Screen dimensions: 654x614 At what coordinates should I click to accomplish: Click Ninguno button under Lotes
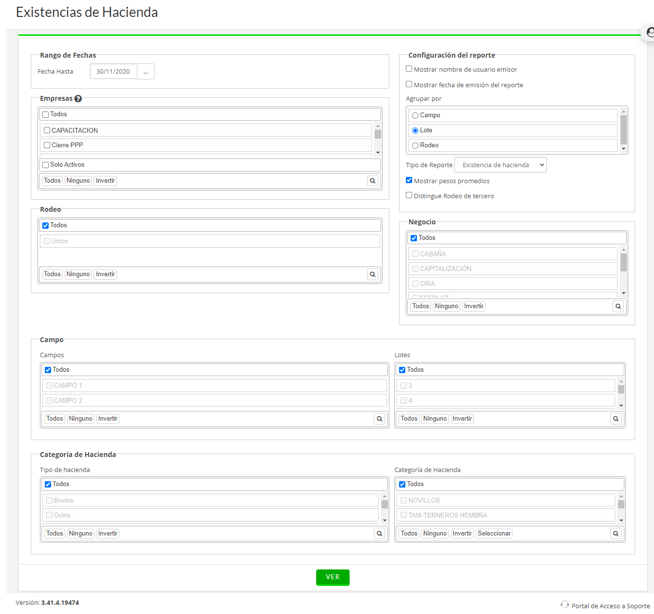(x=435, y=418)
